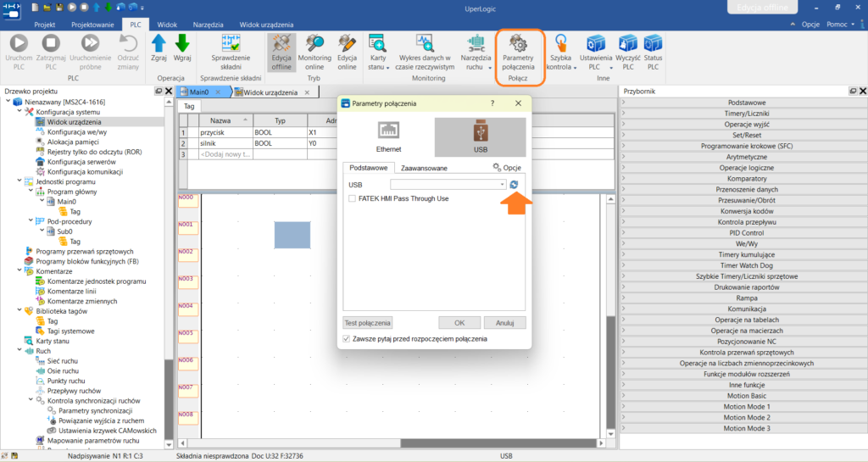The height and width of the screenshot is (462, 868).
Task: Click the horizontal scrollbar of ladder editor
Action: (x=498, y=443)
